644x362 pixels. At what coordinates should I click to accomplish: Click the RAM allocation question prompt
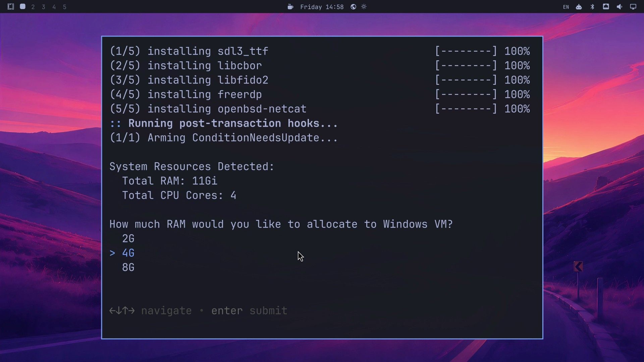(281, 224)
